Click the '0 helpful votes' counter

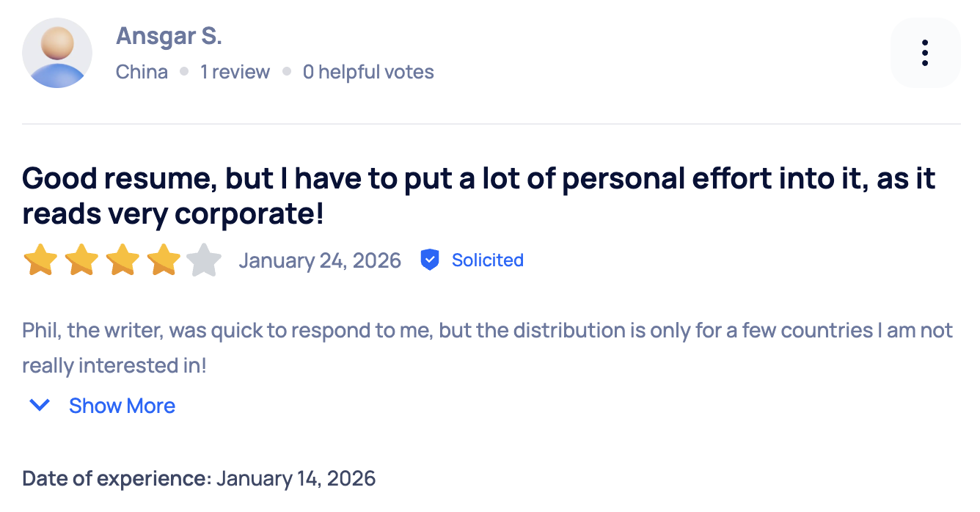(x=368, y=71)
